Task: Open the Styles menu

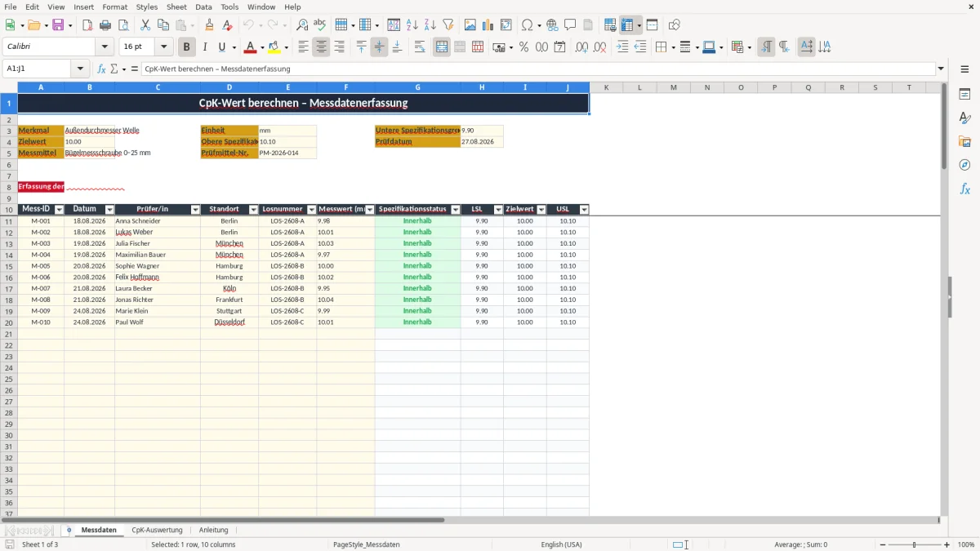Action: [x=147, y=7]
